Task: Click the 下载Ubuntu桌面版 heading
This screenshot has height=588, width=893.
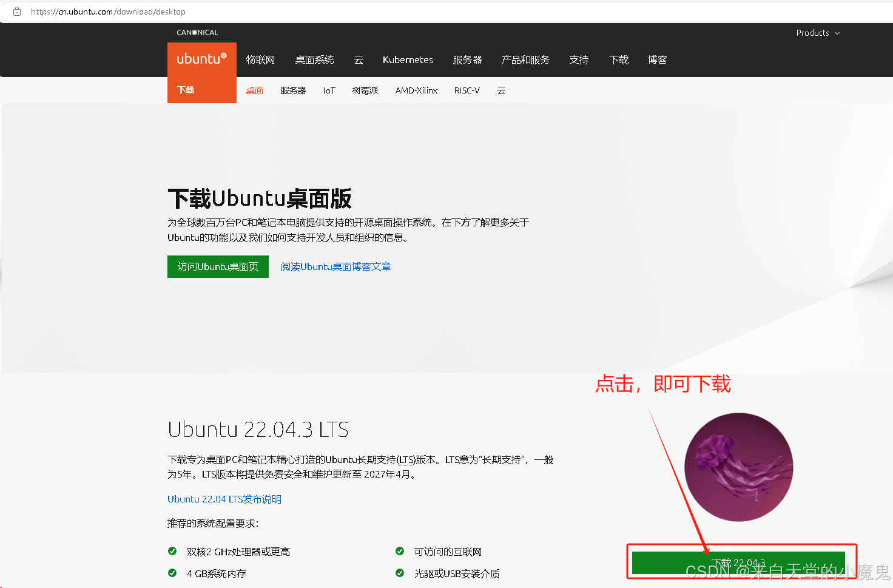Action: [x=259, y=198]
